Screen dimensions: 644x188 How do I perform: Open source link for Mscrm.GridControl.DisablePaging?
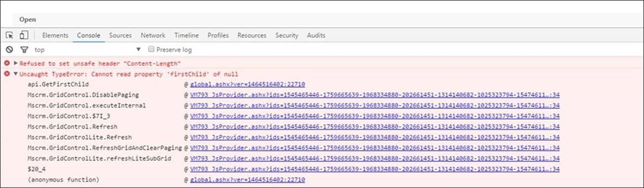(374, 95)
